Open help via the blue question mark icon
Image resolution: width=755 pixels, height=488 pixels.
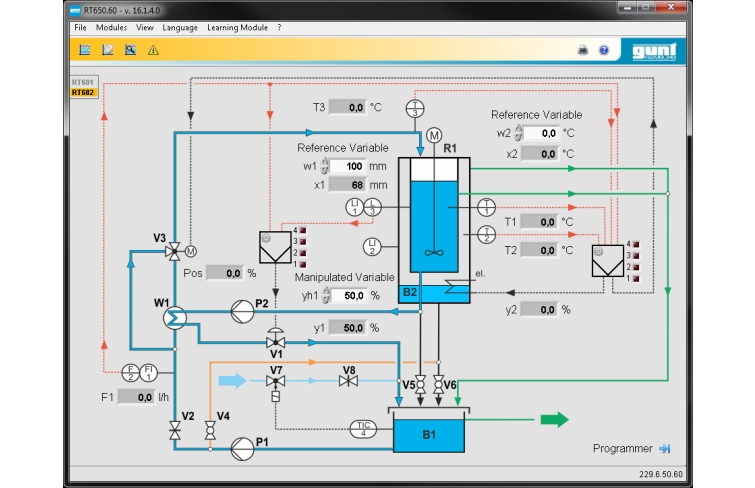(x=603, y=49)
